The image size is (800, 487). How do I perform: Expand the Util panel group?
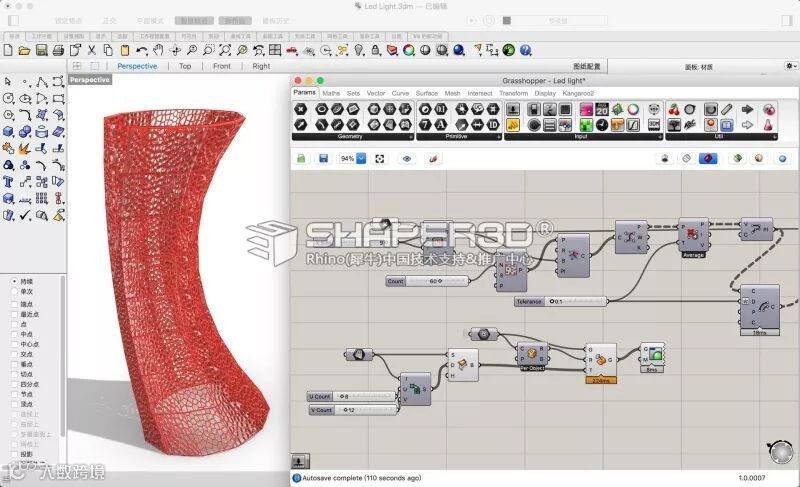pos(721,137)
